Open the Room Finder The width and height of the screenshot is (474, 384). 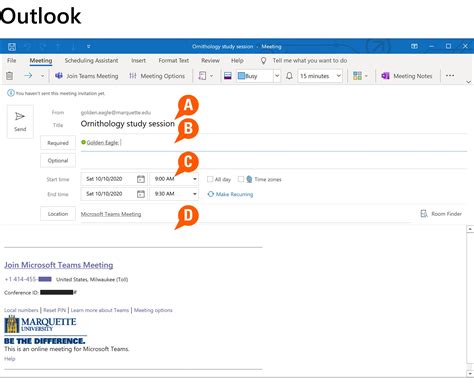441,214
